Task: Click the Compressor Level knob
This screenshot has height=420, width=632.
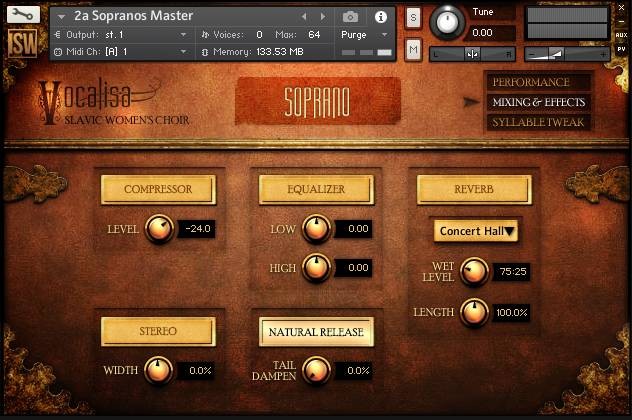Action: [159, 229]
